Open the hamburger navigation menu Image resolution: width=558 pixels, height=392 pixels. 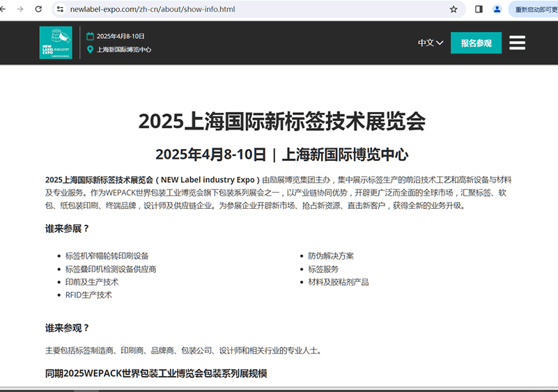tap(517, 42)
